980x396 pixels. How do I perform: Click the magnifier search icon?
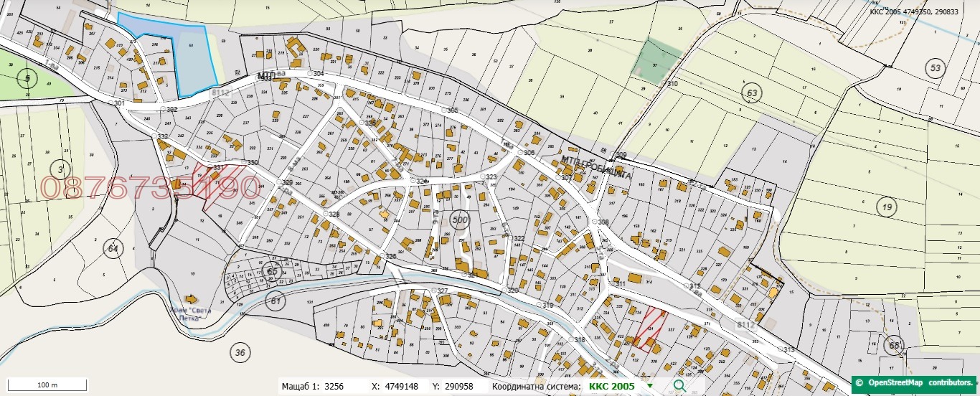[x=679, y=386]
